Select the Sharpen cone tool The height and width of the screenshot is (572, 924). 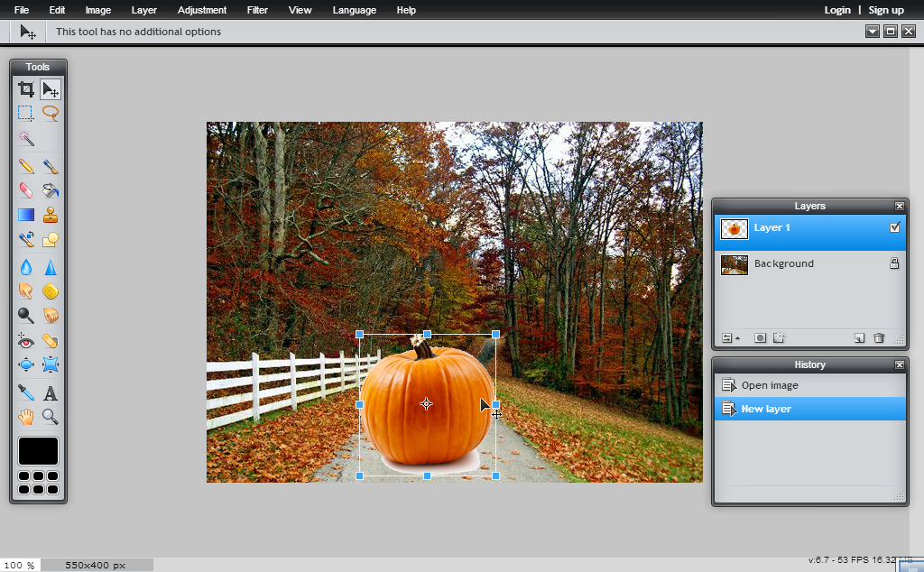pyautogui.click(x=51, y=267)
